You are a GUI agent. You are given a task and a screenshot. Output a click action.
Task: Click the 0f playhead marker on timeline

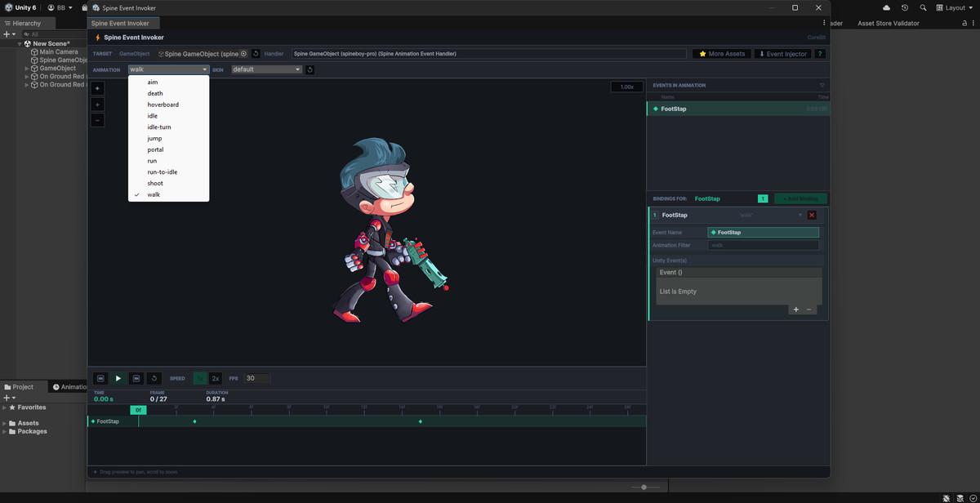click(x=138, y=410)
